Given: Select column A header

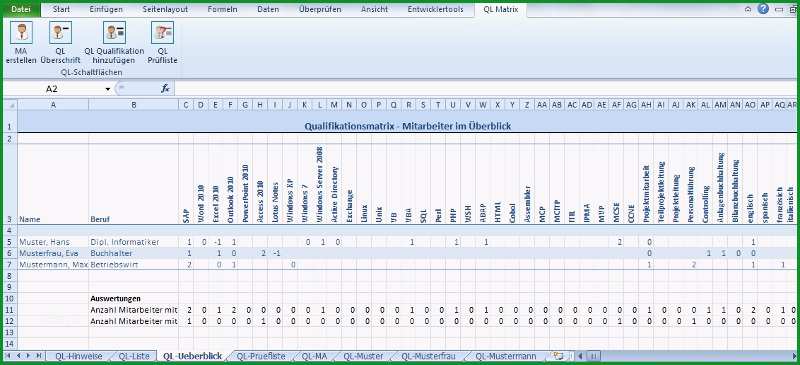Looking at the screenshot, I should 53,104.
